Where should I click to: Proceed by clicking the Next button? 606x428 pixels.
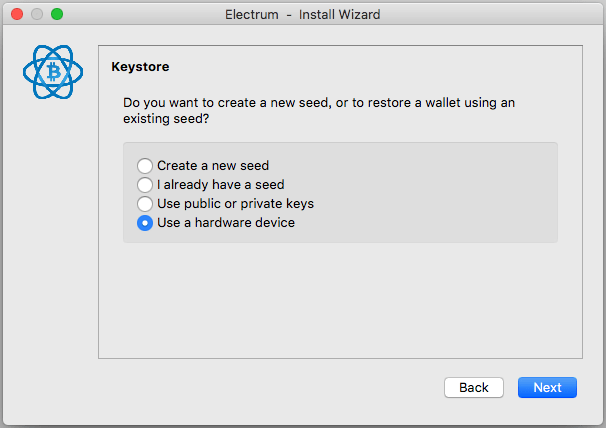pos(547,387)
